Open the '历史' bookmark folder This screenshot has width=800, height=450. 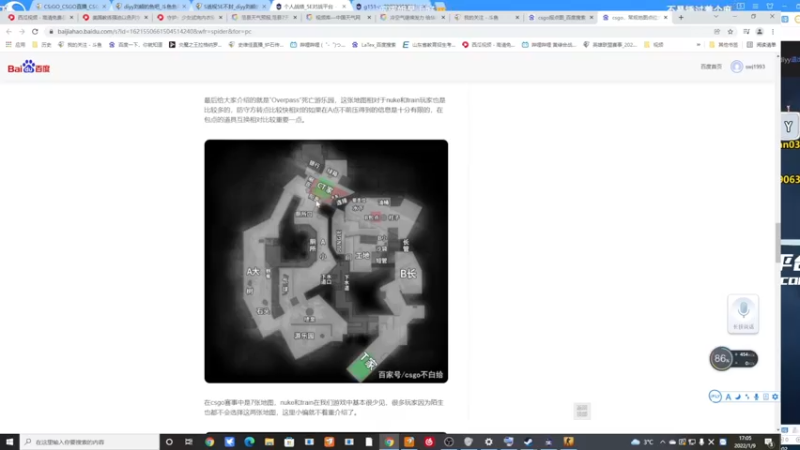[42, 45]
